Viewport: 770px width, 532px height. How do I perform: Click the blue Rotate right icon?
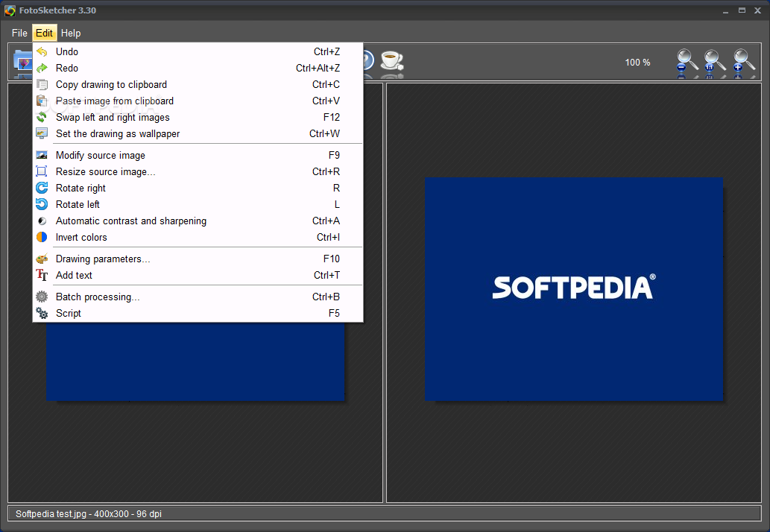pyautogui.click(x=42, y=188)
